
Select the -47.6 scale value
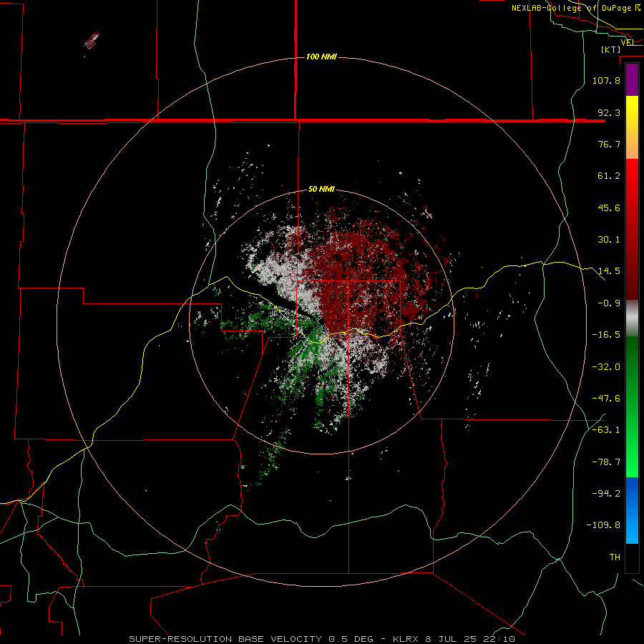point(606,399)
